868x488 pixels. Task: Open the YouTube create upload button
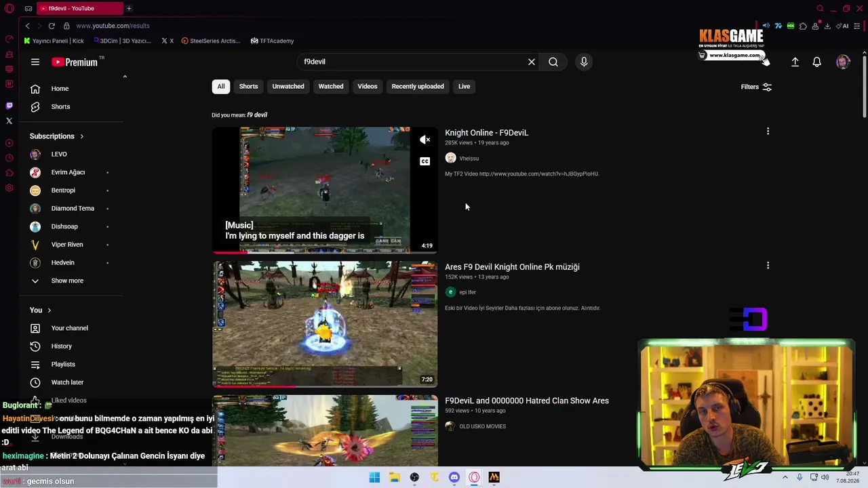point(795,62)
